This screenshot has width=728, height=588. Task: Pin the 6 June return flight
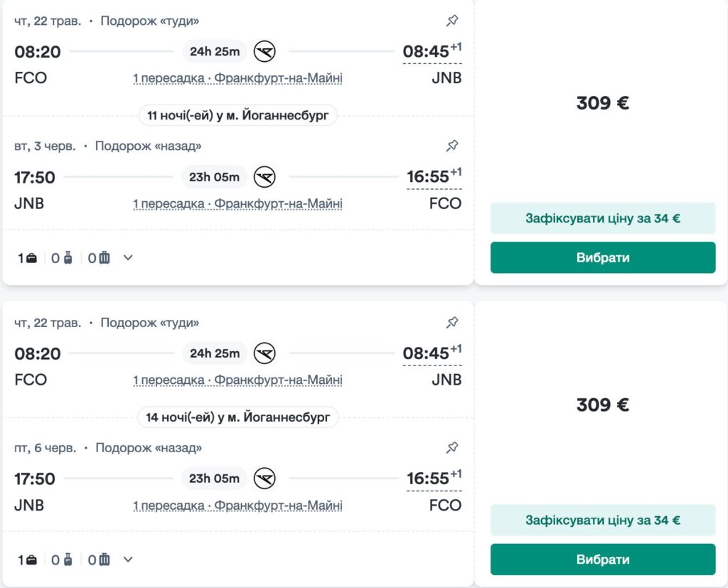[x=452, y=448]
